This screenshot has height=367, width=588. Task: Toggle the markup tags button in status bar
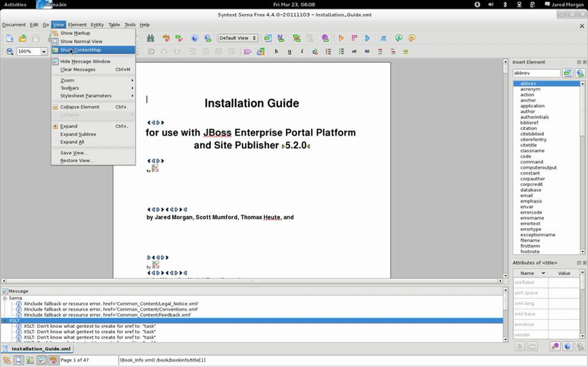(7, 360)
